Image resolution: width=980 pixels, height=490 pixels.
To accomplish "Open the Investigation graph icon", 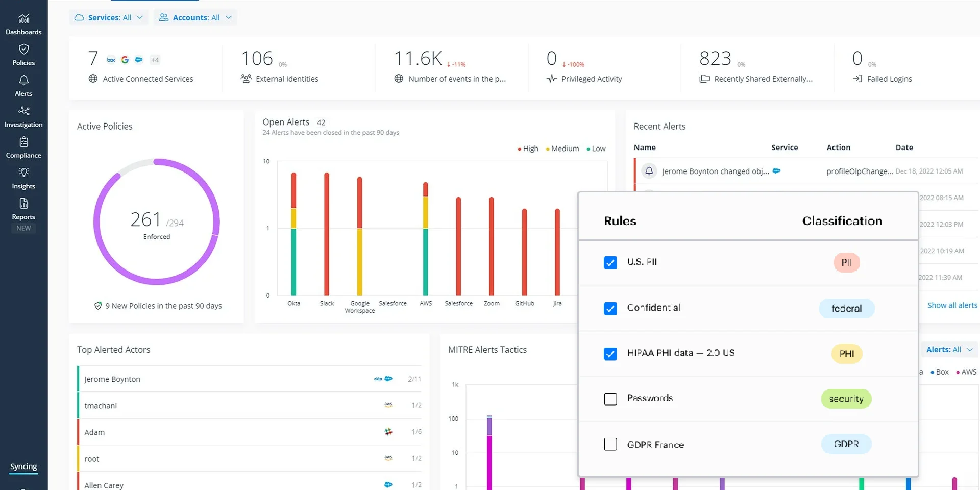I will click(23, 111).
